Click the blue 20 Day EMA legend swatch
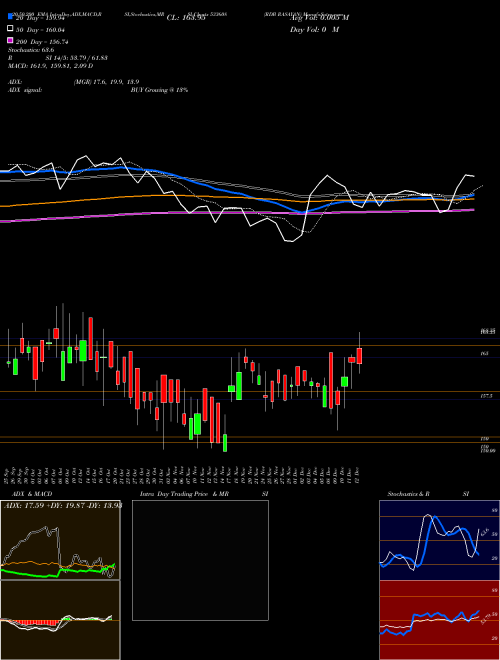500x660 pixels. tap(10, 17)
